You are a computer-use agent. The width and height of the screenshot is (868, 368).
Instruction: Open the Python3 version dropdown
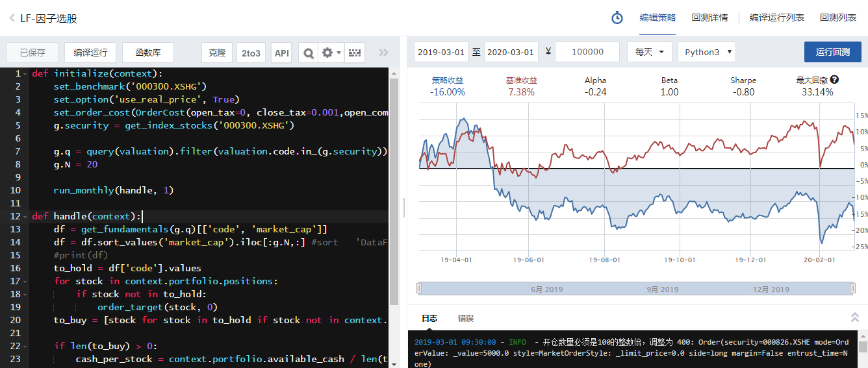[706, 52]
